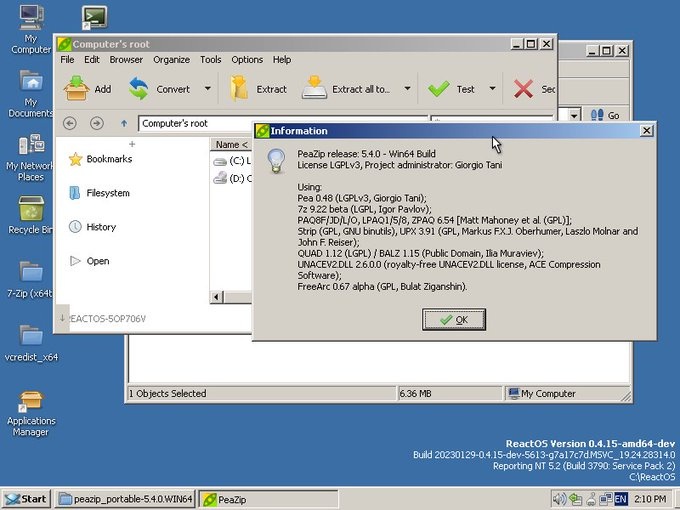This screenshot has width=680, height=510.
Task: Open the Recycle Bin desktop icon
Action: 31,215
